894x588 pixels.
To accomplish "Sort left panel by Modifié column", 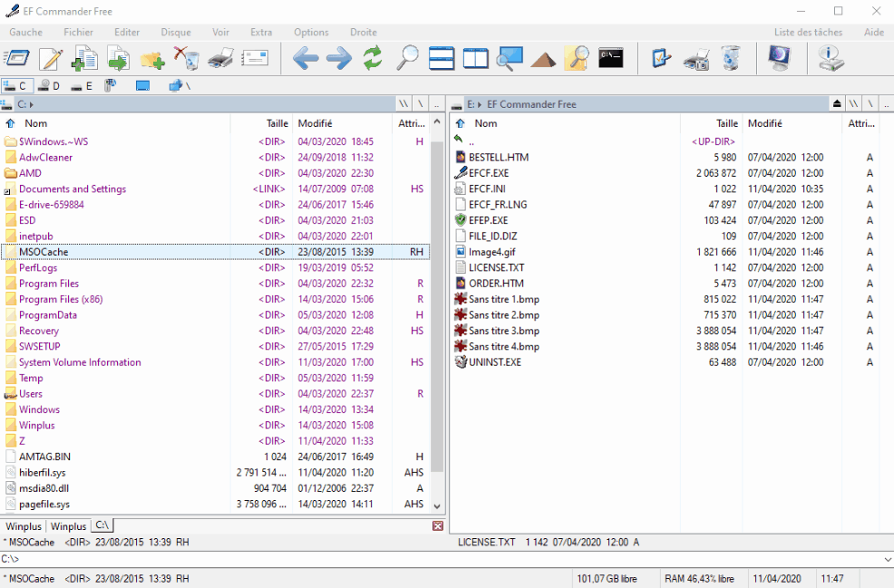I will tap(342, 123).
